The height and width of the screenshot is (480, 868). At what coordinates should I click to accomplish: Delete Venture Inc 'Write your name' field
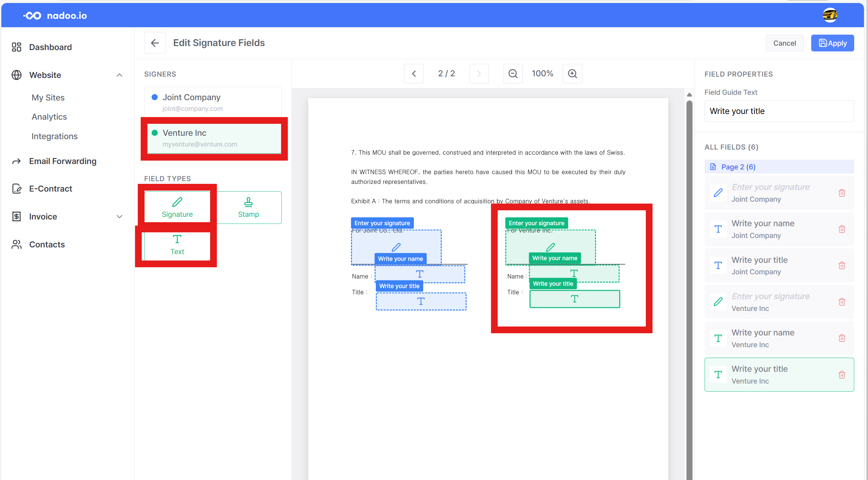[x=842, y=338]
